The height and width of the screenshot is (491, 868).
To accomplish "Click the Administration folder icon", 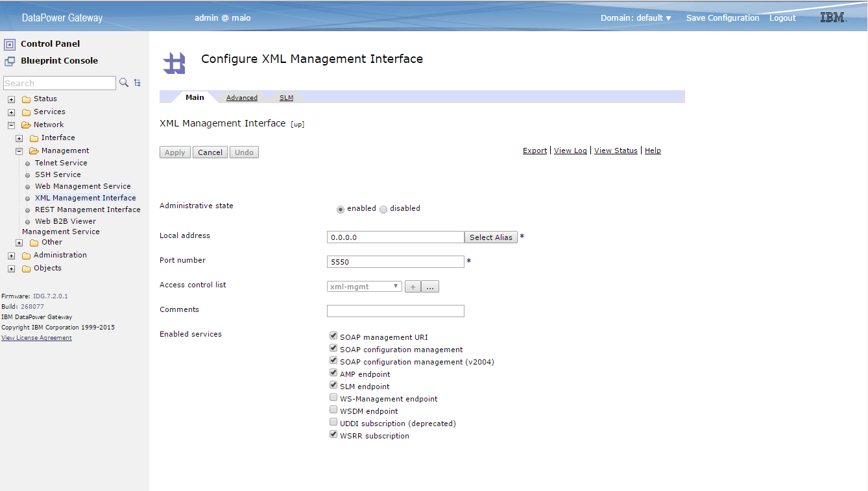I will click(x=26, y=256).
